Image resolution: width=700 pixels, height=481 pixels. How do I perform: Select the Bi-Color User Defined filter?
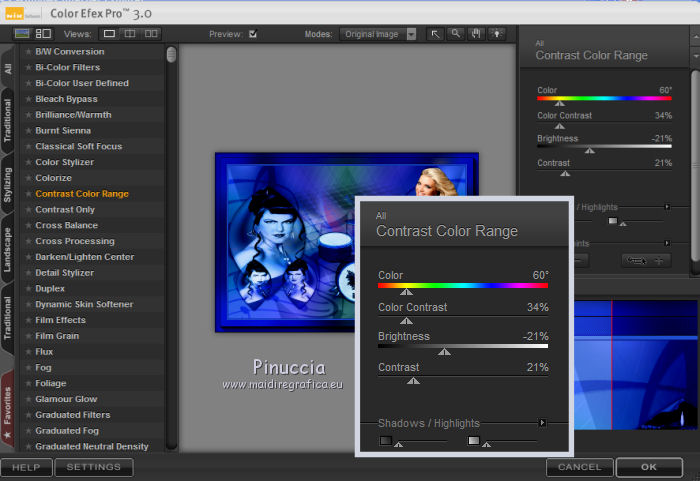(82, 83)
